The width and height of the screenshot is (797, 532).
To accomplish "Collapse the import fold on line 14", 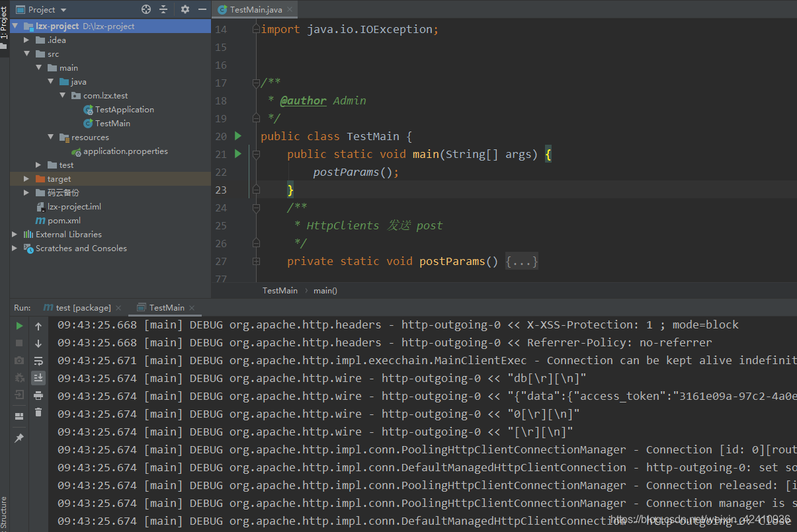I will [x=256, y=29].
